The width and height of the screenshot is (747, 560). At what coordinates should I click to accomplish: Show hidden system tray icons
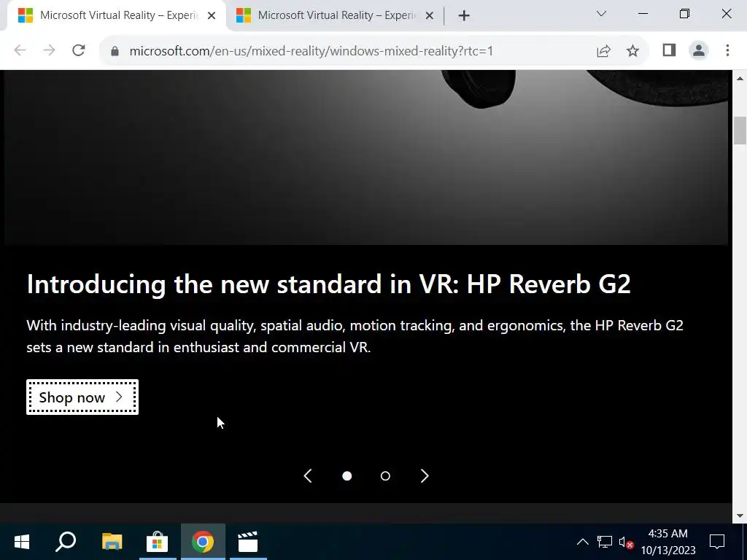point(583,542)
